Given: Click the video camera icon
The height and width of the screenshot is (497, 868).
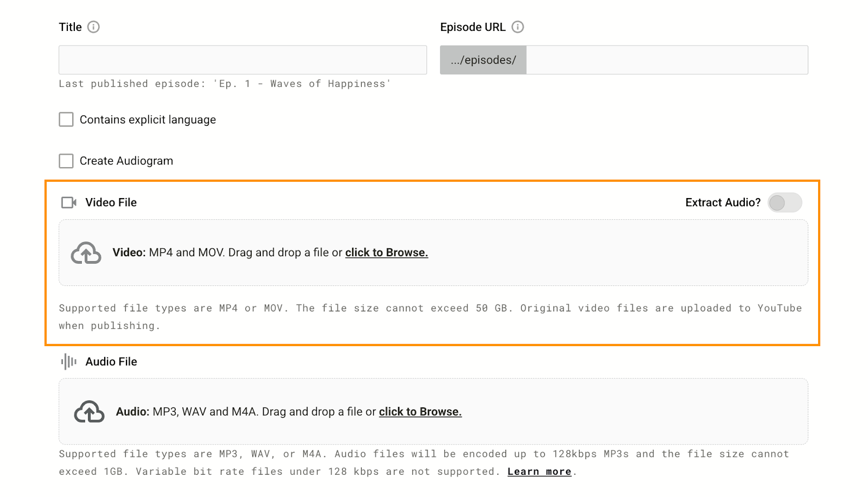Looking at the screenshot, I should click(x=69, y=202).
